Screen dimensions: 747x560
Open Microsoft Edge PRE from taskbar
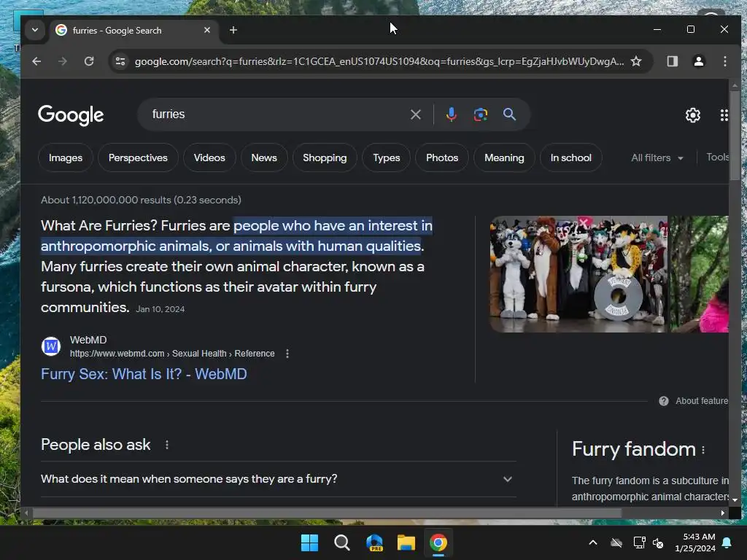[x=374, y=542]
